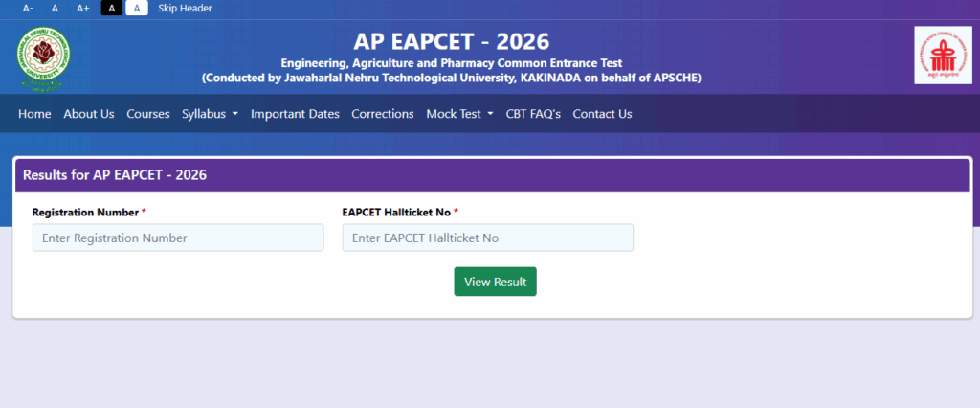Focus the Enter Registration Number field

(178, 238)
